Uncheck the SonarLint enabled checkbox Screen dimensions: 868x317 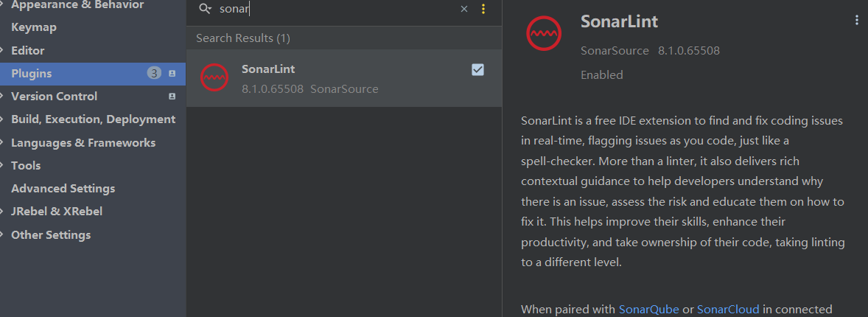(477, 69)
